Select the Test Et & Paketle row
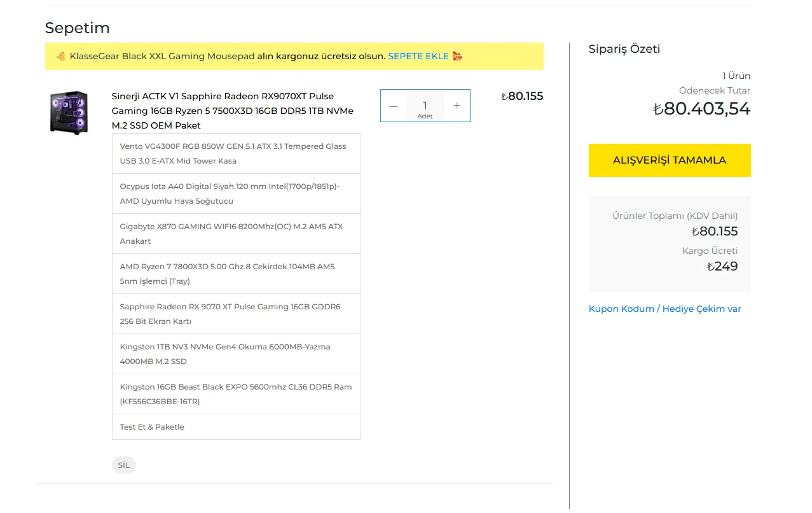Viewport: 812px width, 513px height. coord(237,427)
